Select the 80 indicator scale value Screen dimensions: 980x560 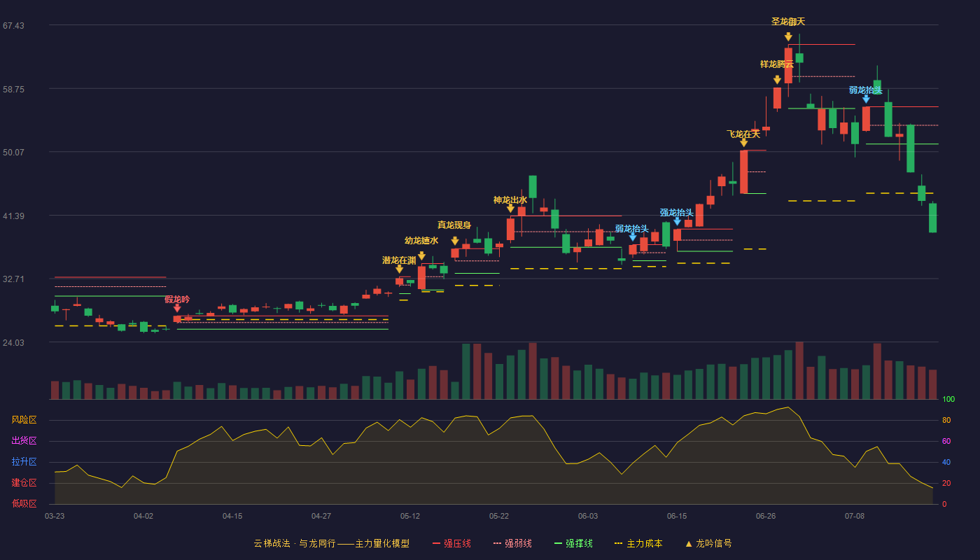pyautogui.click(x=946, y=421)
